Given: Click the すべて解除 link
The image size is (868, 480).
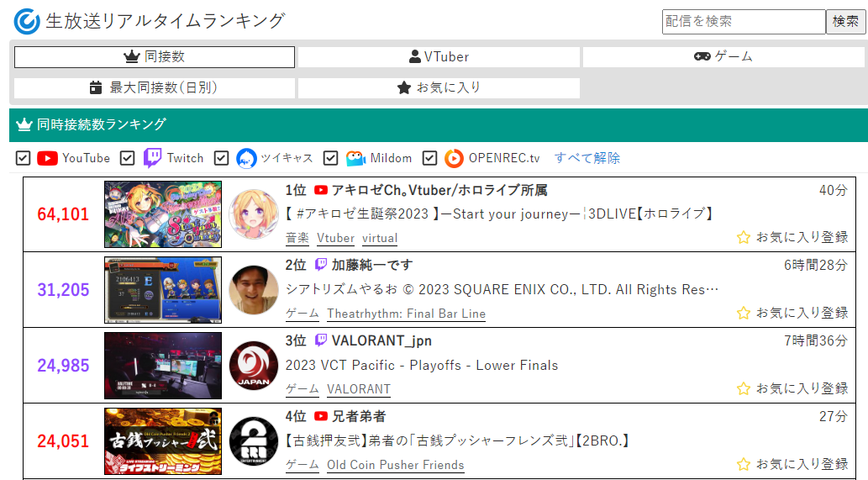Looking at the screenshot, I should [x=587, y=158].
